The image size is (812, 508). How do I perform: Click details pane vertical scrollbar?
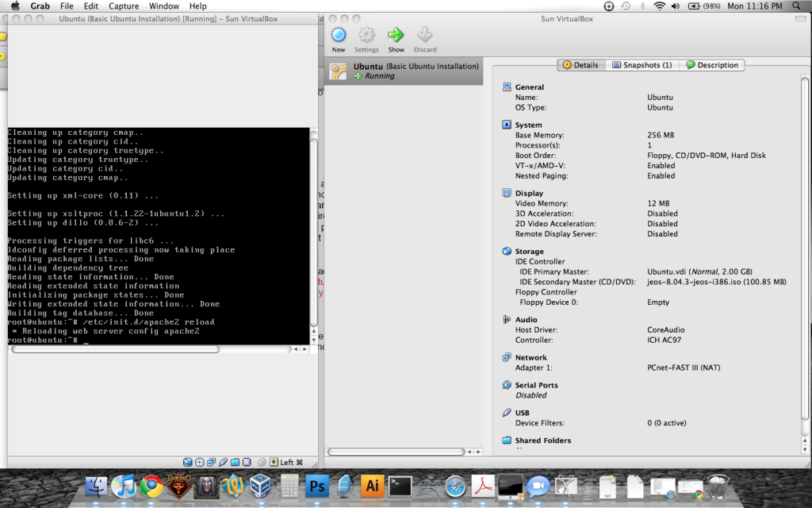[805, 248]
